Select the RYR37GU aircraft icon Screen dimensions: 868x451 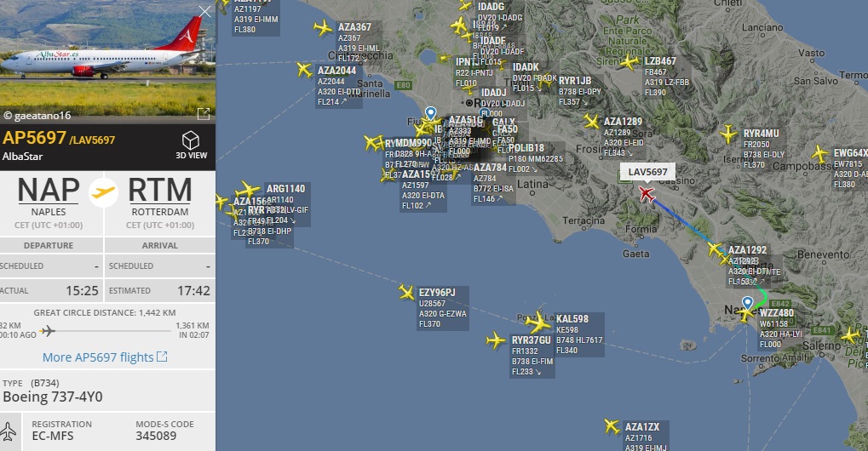[496, 340]
